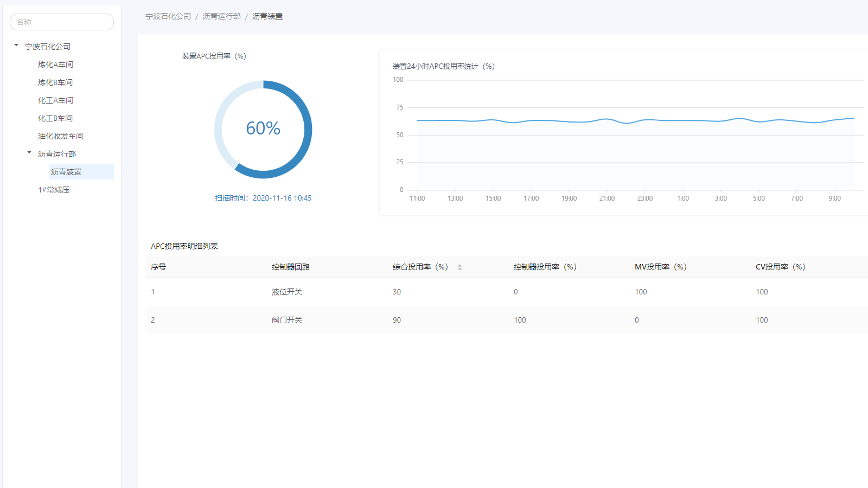Image resolution: width=868 pixels, height=488 pixels.
Task: Select 油化收发车间 in the sidebar
Action: coord(61,136)
